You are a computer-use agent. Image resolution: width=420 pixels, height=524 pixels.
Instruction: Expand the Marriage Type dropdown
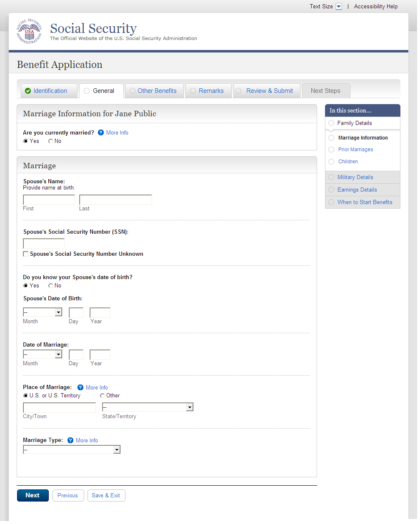pyautogui.click(x=72, y=450)
